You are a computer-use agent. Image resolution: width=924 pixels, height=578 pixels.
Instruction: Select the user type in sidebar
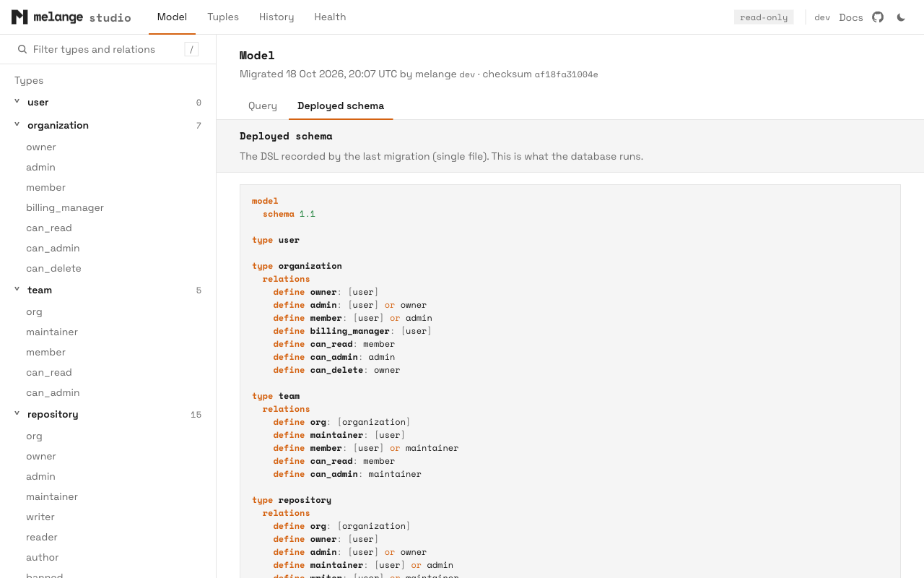(x=38, y=103)
